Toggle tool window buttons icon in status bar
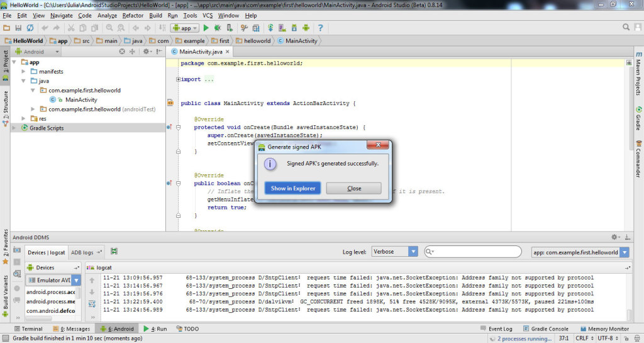Viewport: 644px width, 343px height. click(x=6, y=338)
